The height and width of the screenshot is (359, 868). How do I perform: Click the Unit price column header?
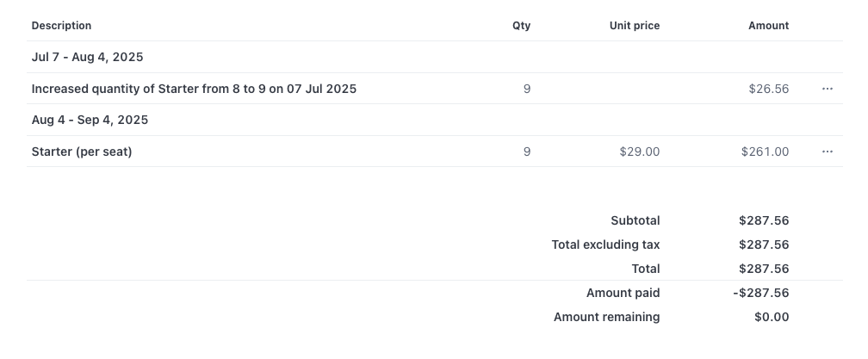point(635,26)
